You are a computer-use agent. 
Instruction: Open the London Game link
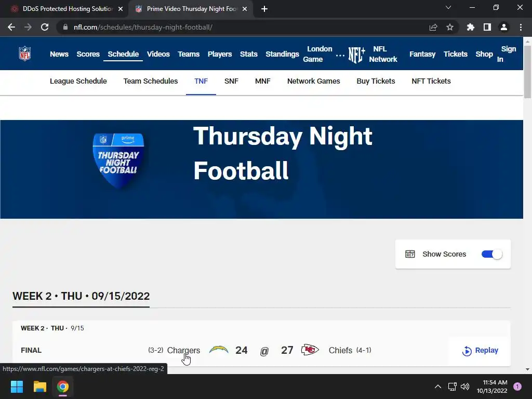317,54
